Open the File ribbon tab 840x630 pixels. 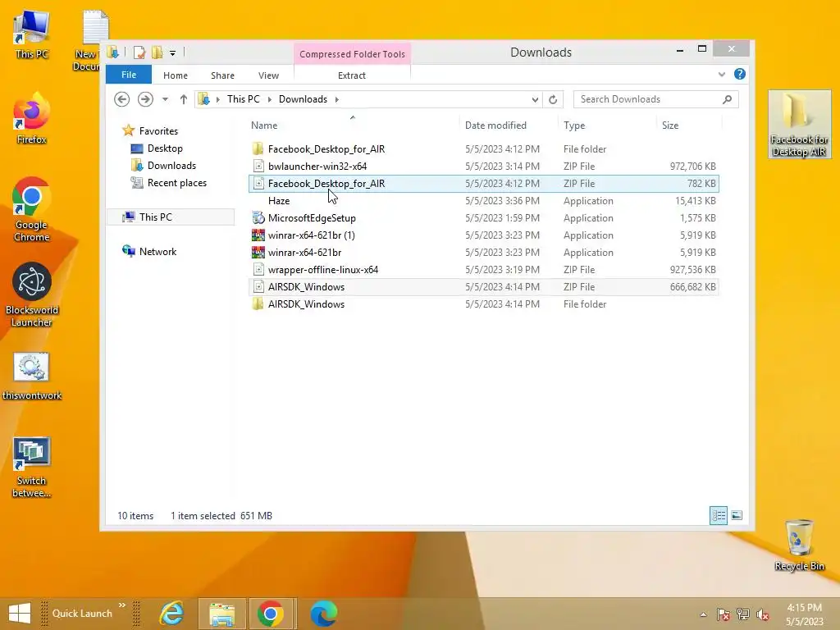[x=129, y=75]
